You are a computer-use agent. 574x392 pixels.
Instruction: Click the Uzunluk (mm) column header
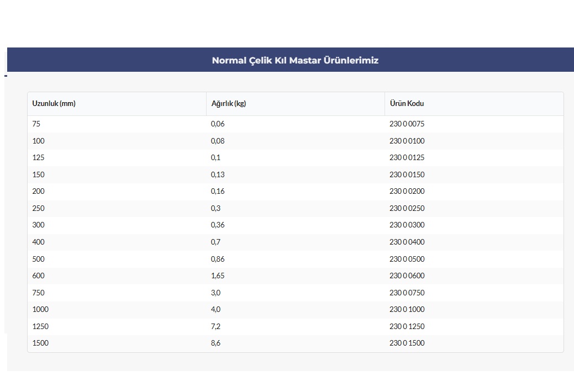pos(54,104)
